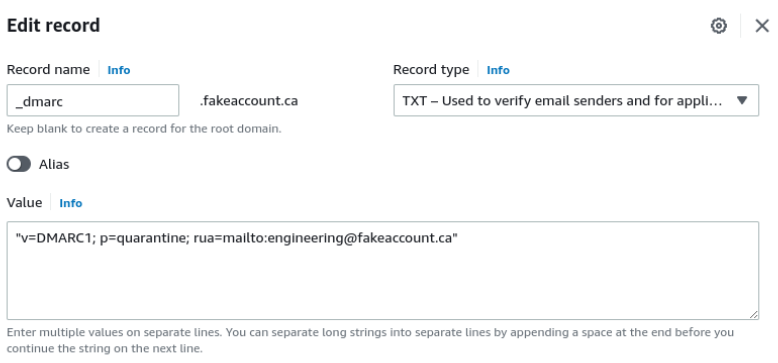Click the Enter multiple values help text
This screenshot has width=778, height=363.
[x=370, y=340]
